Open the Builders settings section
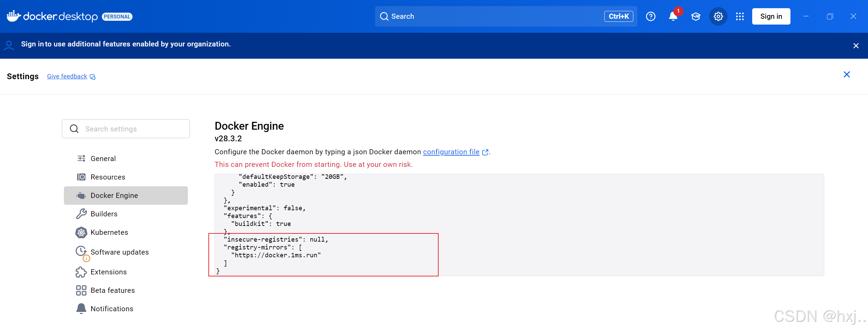This screenshot has width=868, height=330. 126,214
